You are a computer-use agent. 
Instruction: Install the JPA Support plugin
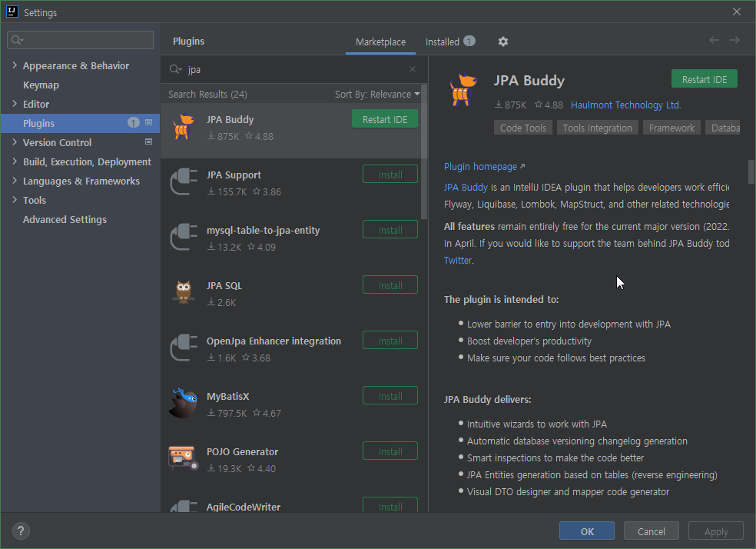(390, 175)
